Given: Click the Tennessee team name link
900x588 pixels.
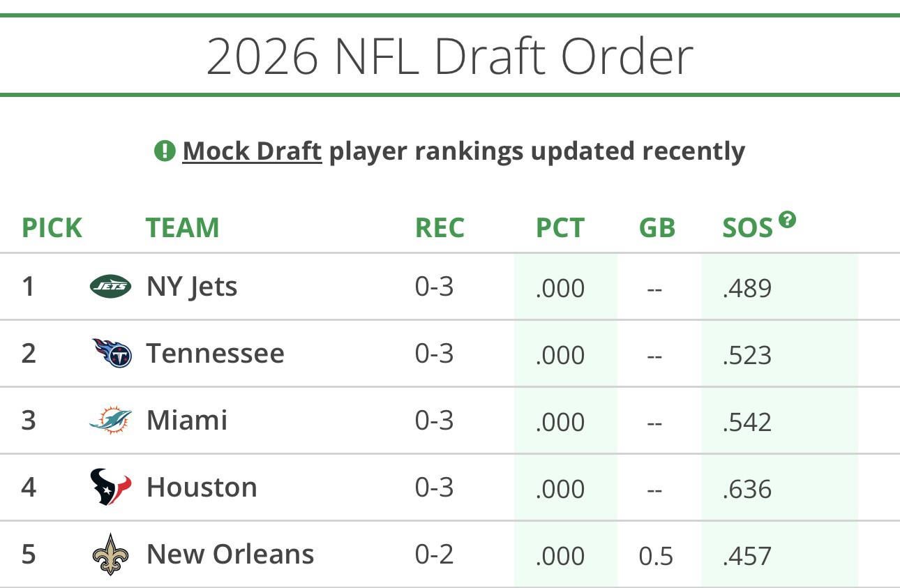Looking at the screenshot, I should point(216,352).
